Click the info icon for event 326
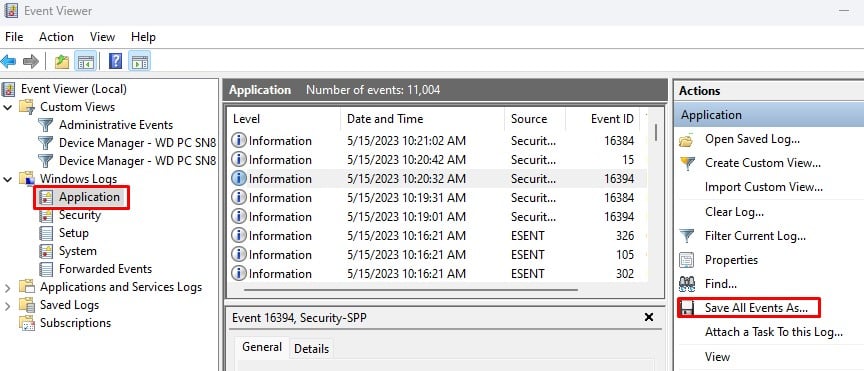Image resolution: width=864 pixels, height=371 pixels. click(x=239, y=236)
